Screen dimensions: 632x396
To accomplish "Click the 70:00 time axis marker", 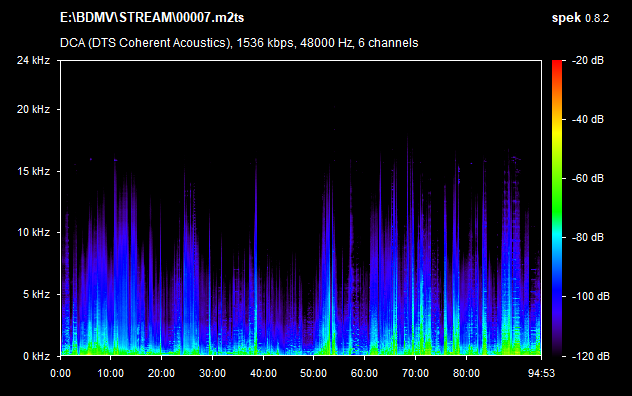I will click(415, 373).
